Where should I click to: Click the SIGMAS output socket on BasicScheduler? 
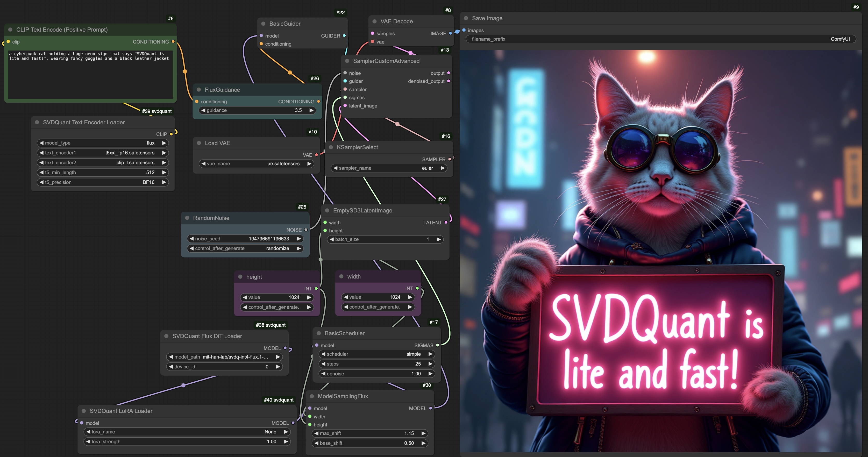click(437, 345)
